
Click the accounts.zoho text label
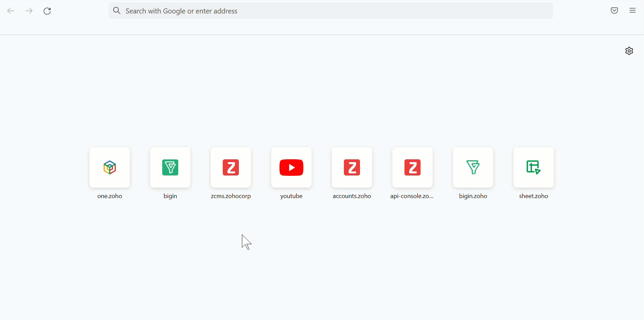352,196
